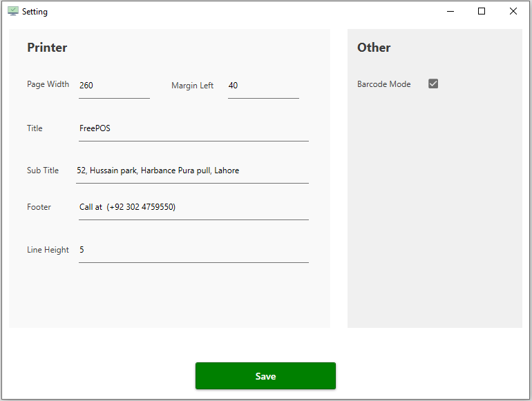The height and width of the screenshot is (401, 532).
Task: Click the Printer section heading
Action: 47,48
